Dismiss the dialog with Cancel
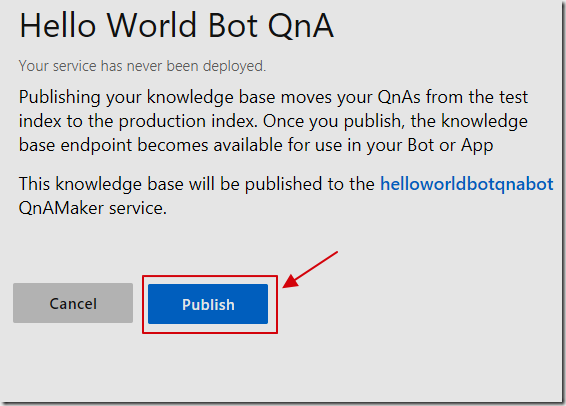Viewport: 566px width, 406px height. [x=73, y=303]
